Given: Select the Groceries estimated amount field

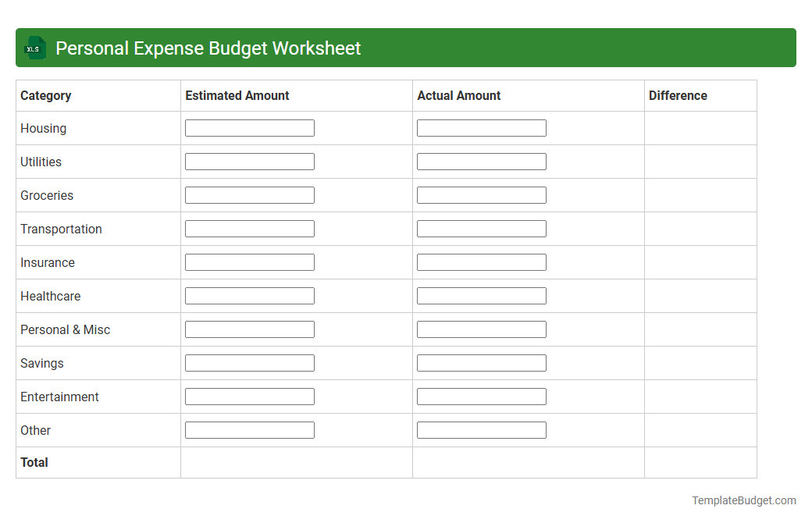Looking at the screenshot, I should point(249,194).
